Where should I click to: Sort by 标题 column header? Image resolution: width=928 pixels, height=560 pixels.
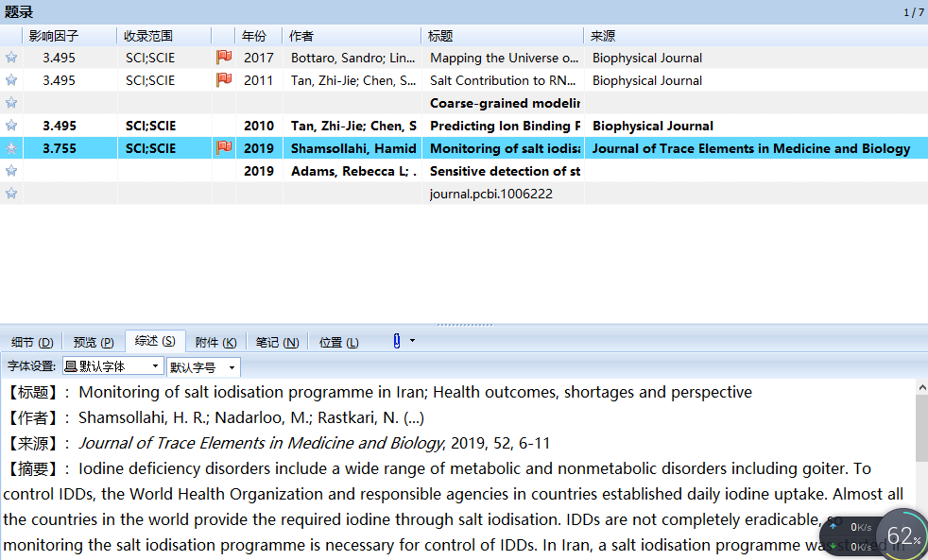[503, 36]
